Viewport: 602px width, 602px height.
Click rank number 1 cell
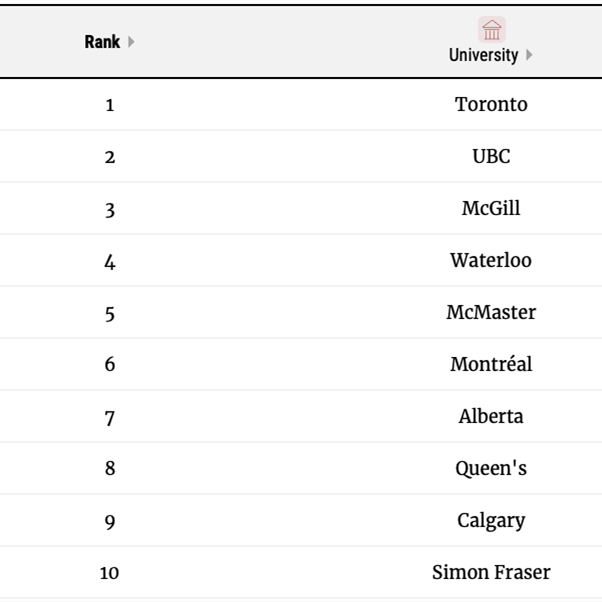(x=110, y=105)
